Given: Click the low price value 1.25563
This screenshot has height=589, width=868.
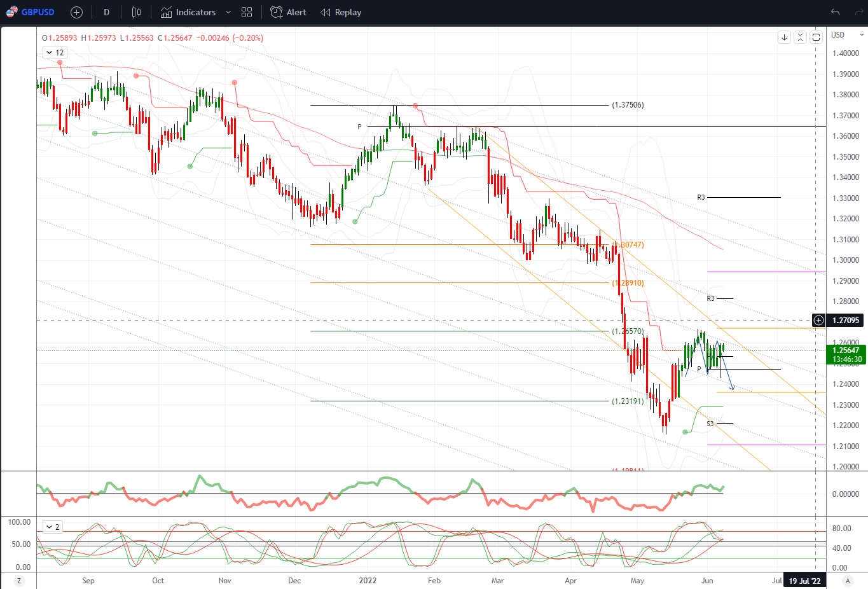Looking at the screenshot, I should [x=139, y=38].
